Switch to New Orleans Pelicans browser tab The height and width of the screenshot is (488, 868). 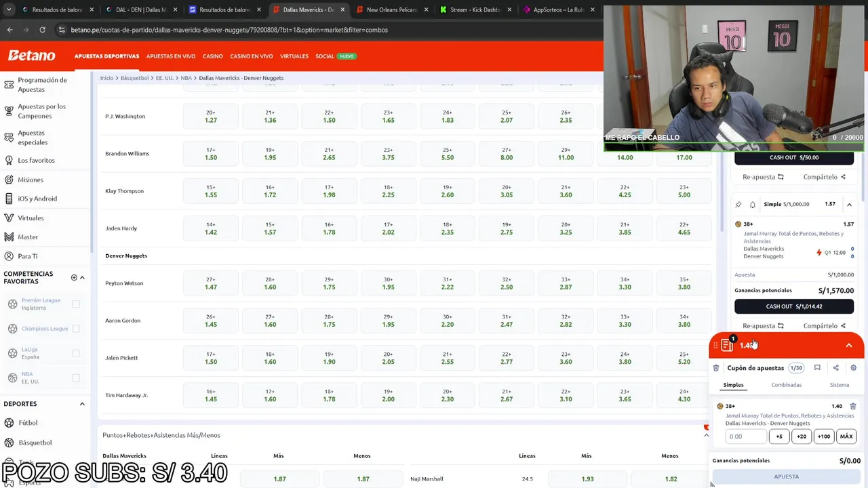(391, 9)
